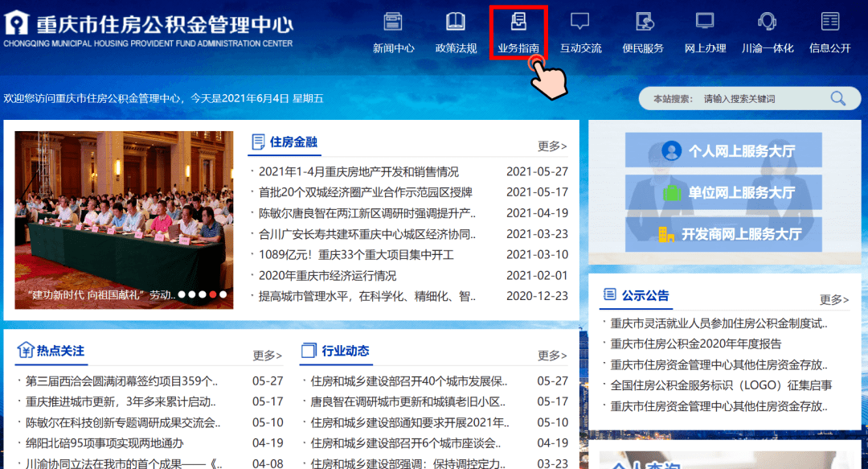Select the 业务指南 document icon
The height and width of the screenshot is (469, 868).
[x=518, y=22]
